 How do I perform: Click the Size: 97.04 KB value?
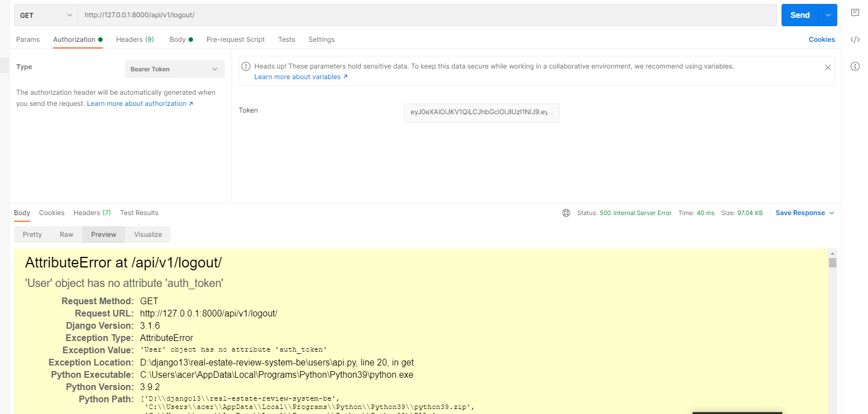pos(750,213)
